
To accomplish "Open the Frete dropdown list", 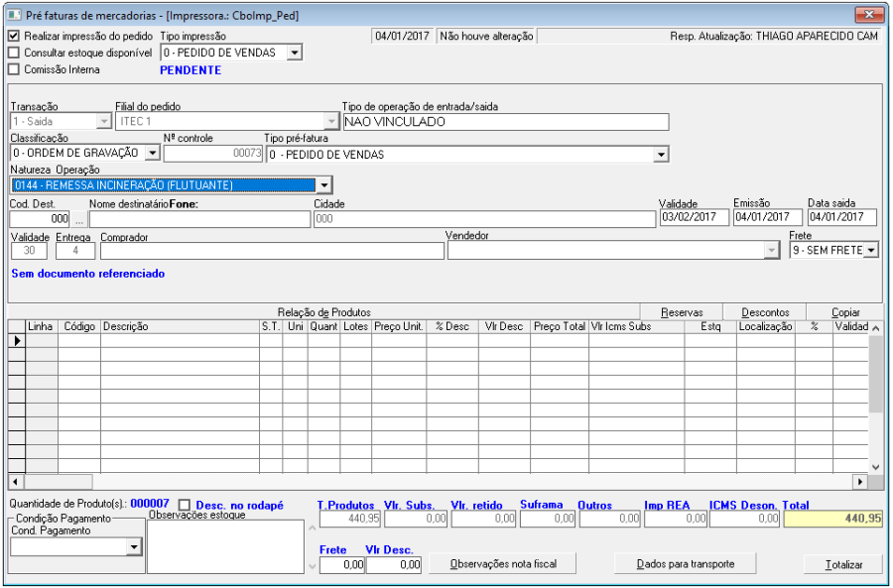I will point(870,251).
